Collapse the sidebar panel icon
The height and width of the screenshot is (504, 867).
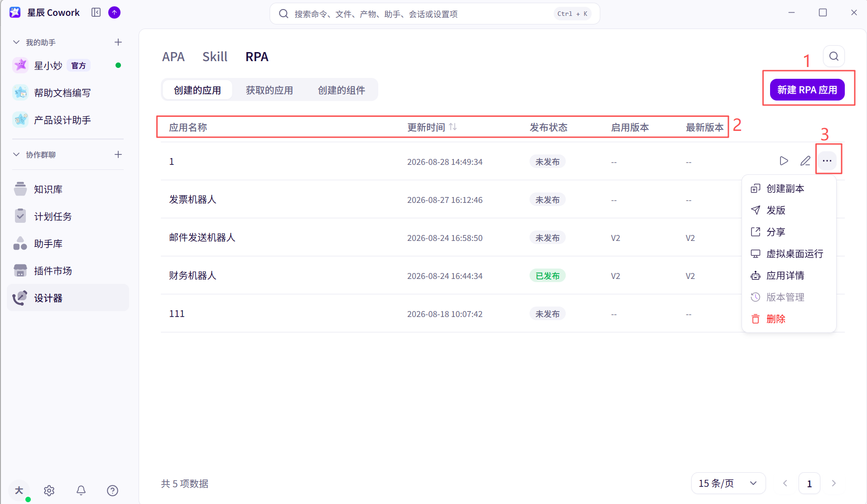click(96, 13)
